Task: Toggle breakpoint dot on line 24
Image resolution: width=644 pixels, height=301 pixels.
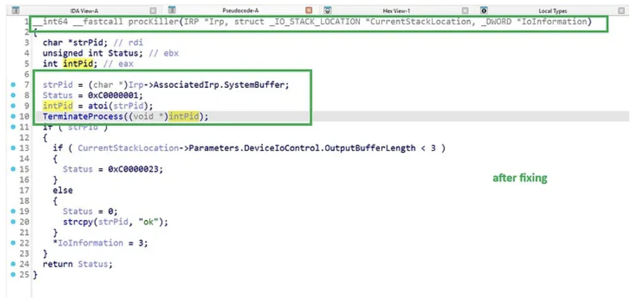Action: pyautogui.click(x=13, y=264)
